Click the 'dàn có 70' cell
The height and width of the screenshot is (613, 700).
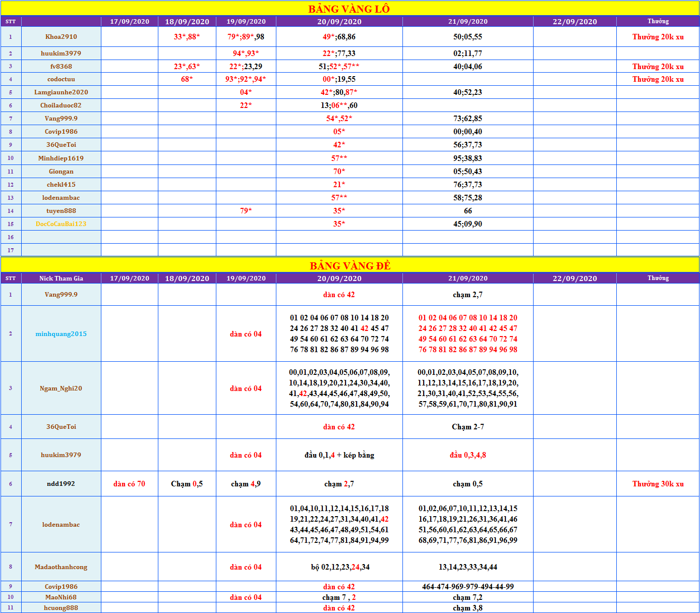pyautogui.click(x=130, y=484)
